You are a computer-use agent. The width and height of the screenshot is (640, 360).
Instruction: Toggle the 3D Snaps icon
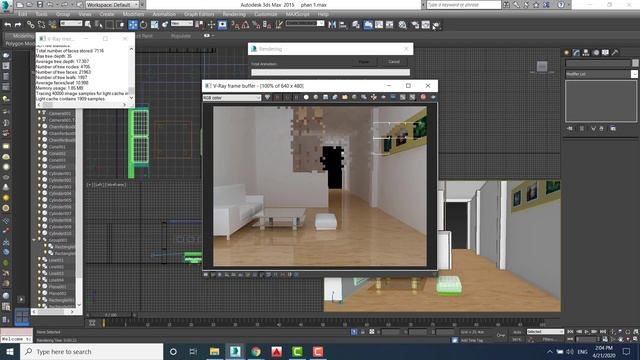click(x=235, y=25)
